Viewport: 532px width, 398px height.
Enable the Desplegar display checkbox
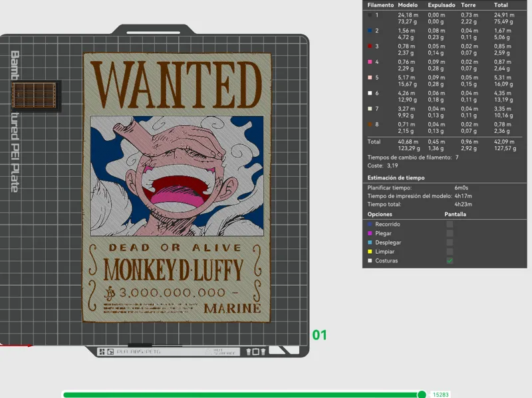(x=450, y=243)
